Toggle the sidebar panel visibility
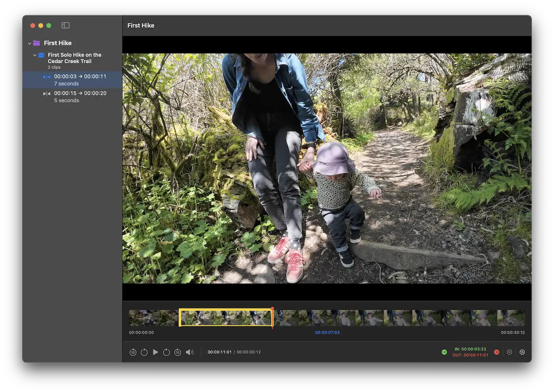The image size is (554, 392). pyautogui.click(x=66, y=25)
